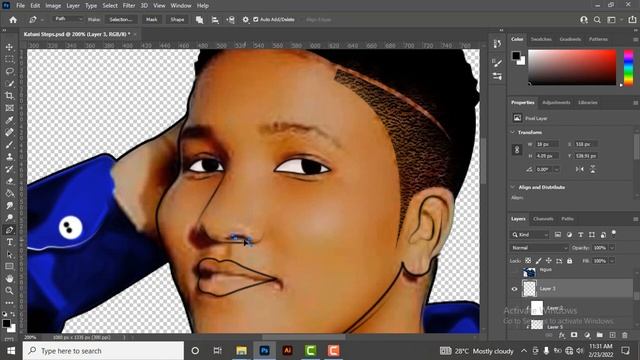The height and width of the screenshot is (360, 640).
Task: Open the Kind filter dropdown
Action: (x=530, y=235)
